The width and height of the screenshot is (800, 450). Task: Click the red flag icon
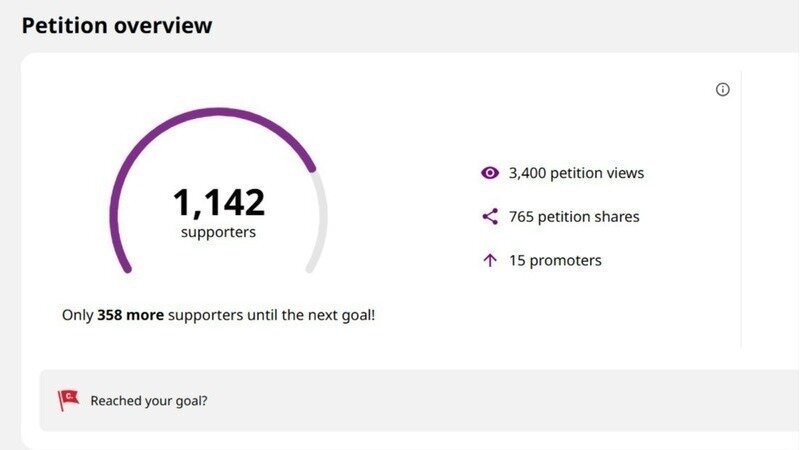pos(67,400)
